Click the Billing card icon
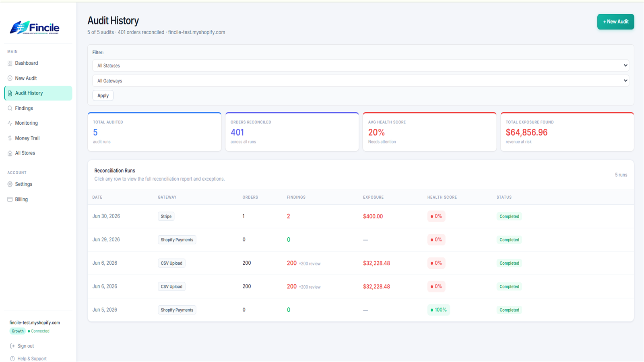The width and height of the screenshot is (644, 362). pyautogui.click(x=10, y=199)
